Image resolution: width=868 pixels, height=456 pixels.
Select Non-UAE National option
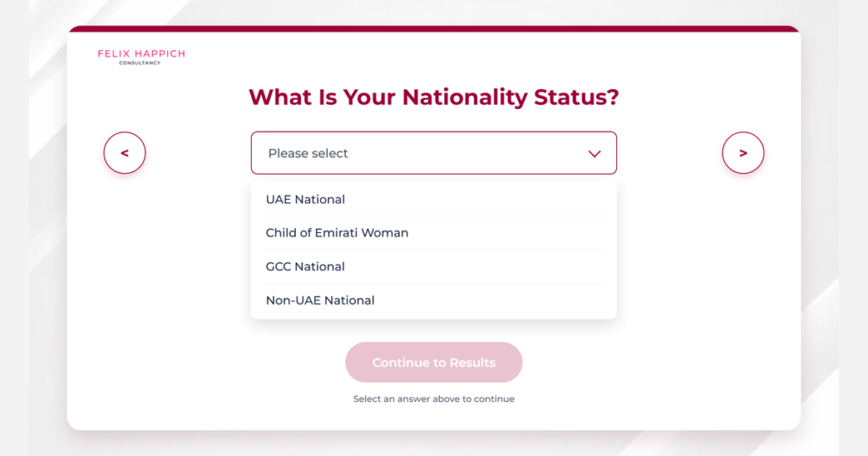pos(433,301)
